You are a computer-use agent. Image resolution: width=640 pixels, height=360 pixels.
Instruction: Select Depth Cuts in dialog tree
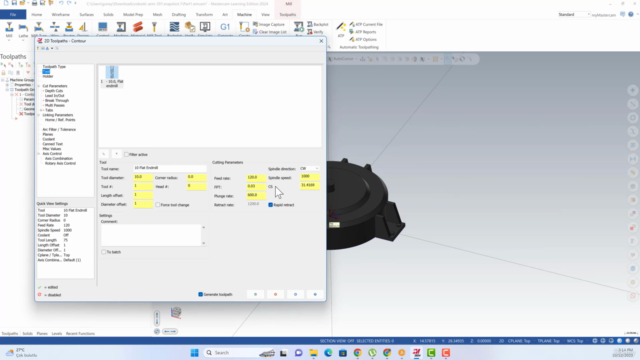54,91
